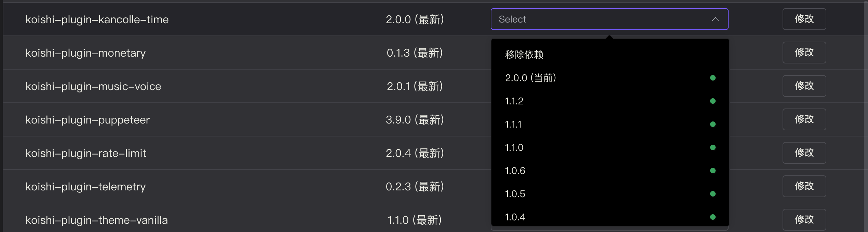This screenshot has height=232, width=868.
Task: Click the koishi-plugin-rate-limit row name
Action: pyautogui.click(x=86, y=154)
